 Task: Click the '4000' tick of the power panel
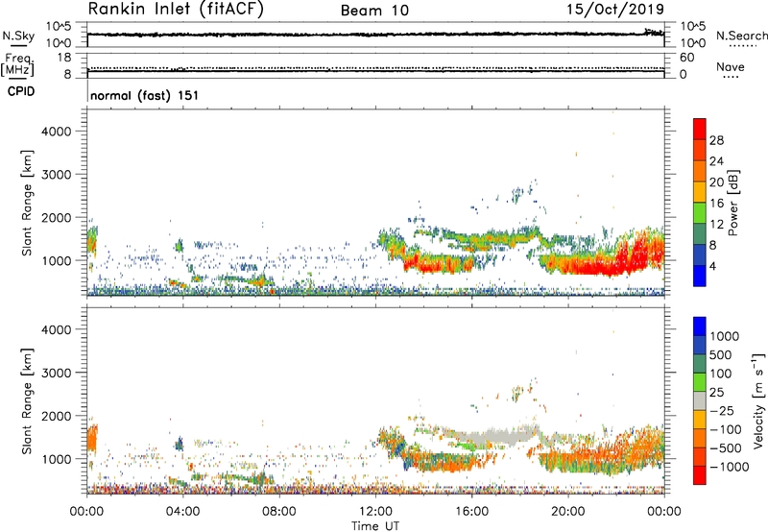click(57, 132)
